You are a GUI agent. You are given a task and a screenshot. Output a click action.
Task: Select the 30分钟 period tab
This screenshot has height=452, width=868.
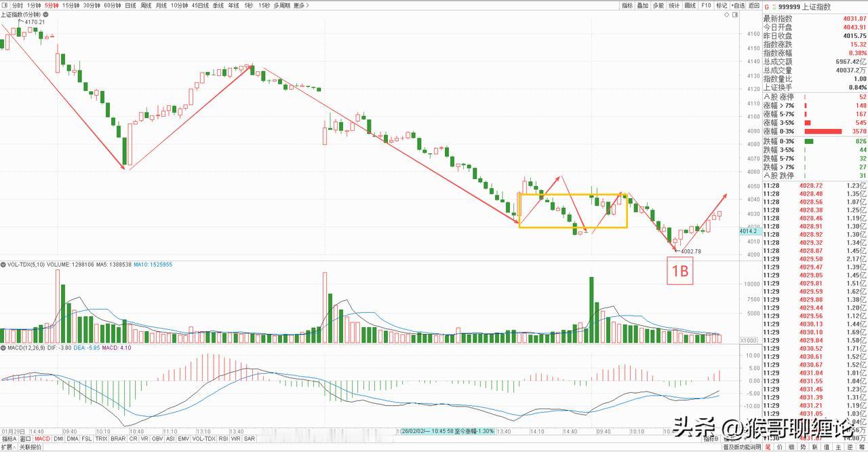(x=92, y=5)
